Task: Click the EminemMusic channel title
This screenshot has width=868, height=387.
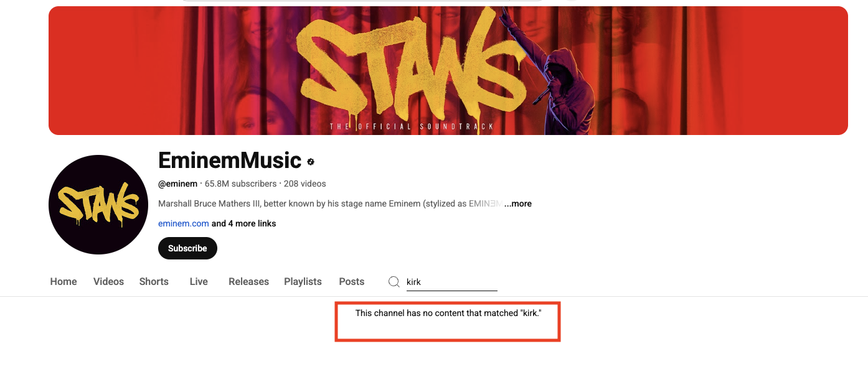Action: pos(230,161)
